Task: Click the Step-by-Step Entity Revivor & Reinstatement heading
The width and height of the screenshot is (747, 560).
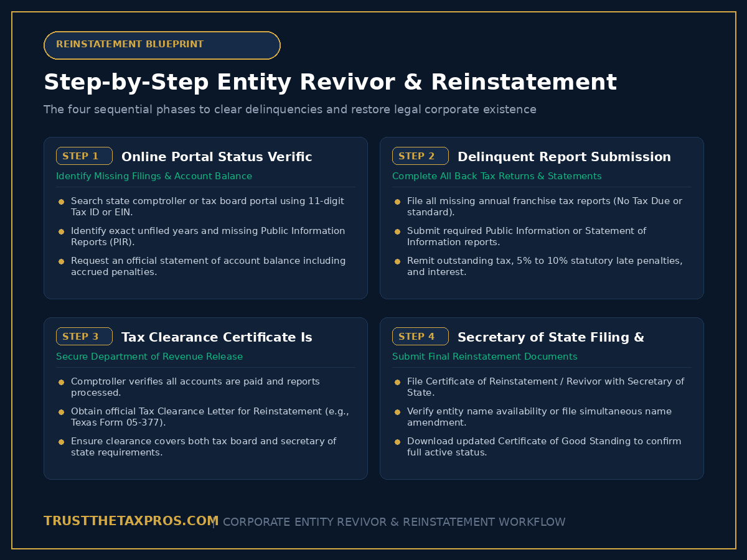Action: pyautogui.click(x=330, y=83)
